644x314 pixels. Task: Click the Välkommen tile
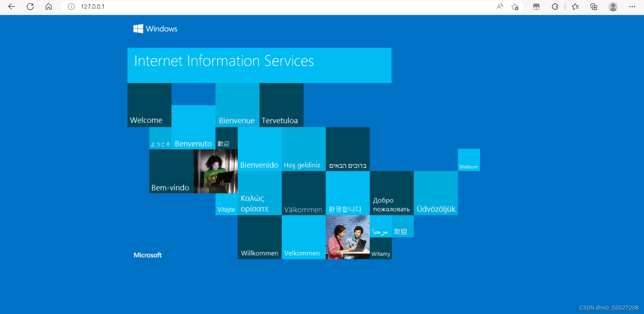tap(304, 193)
